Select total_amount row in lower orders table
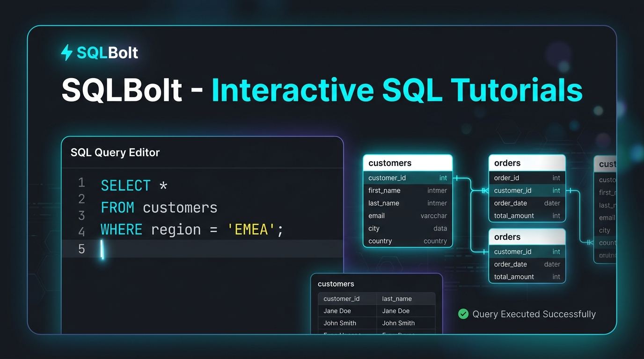This screenshot has height=359, width=644. (x=527, y=277)
